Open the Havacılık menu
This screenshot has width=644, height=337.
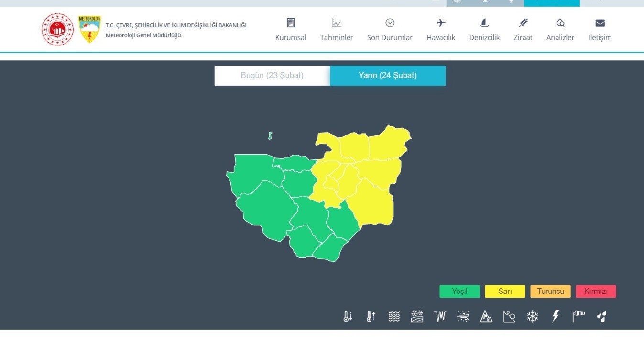(x=441, y=30)
